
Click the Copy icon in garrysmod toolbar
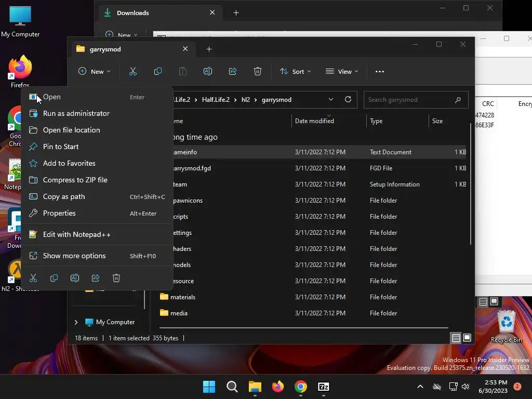click(x=158, y=71)
